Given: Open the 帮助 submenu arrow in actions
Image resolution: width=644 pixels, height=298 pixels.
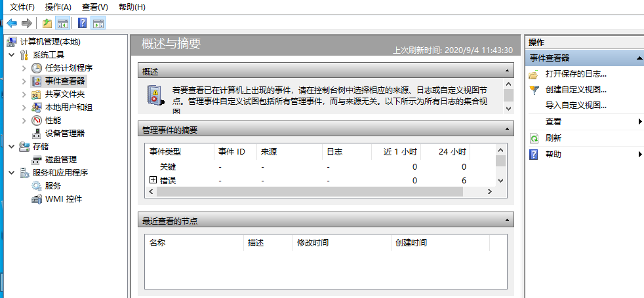Looking at the screenshot, I should [x=640, y=155].
